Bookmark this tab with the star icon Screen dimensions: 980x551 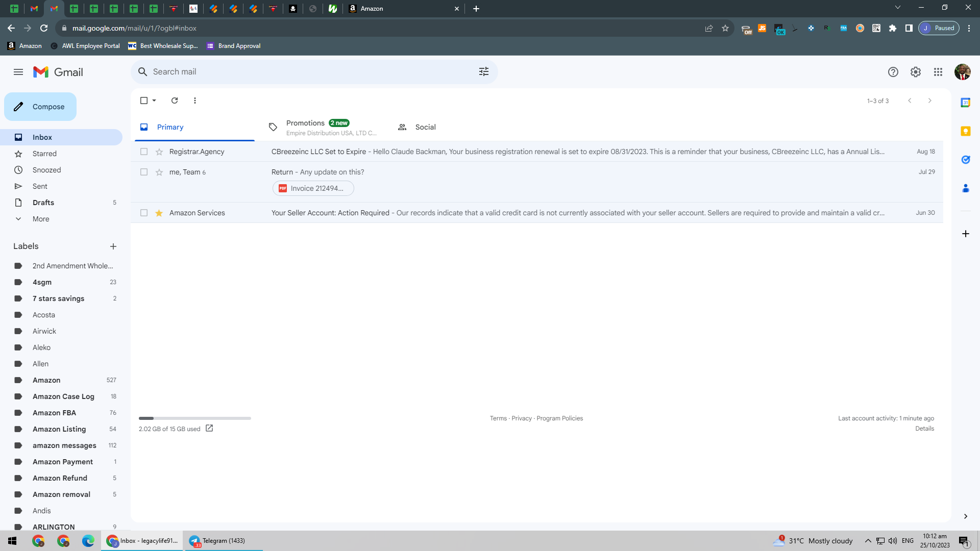pos(725,28)
